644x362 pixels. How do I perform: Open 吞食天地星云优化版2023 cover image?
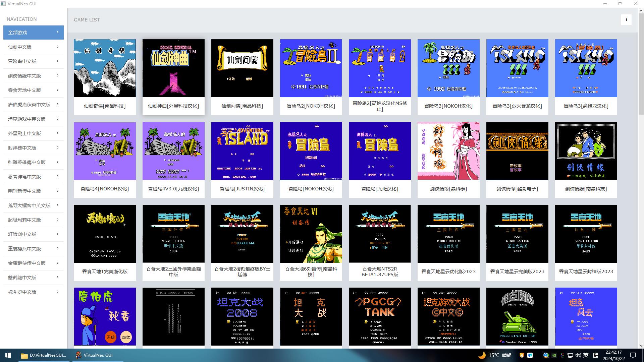pyautogui.click(x=448, y=234)
